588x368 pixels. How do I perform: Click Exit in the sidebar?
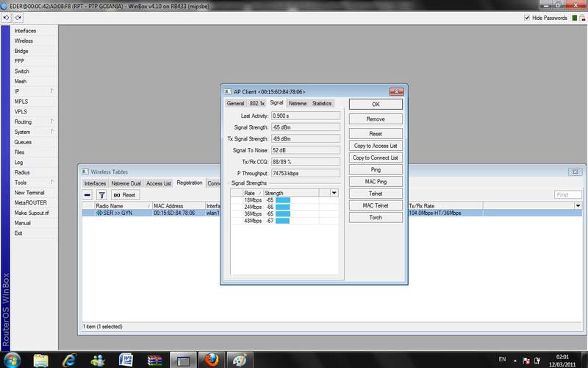(18, 233)
